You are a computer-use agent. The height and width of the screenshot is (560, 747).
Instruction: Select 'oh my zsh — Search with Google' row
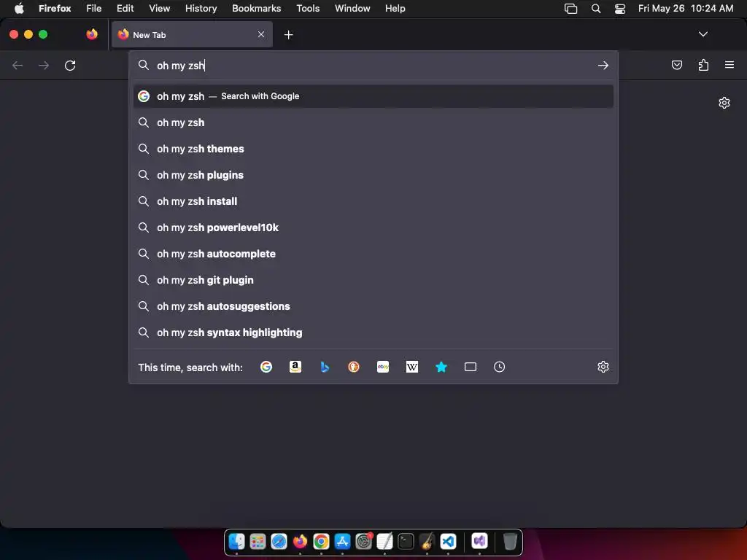coord(373,96)
